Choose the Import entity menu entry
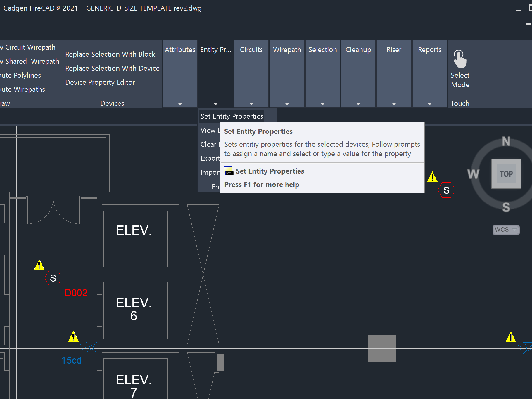This screenshot has width=532, height=399. (x=210, y=172)
